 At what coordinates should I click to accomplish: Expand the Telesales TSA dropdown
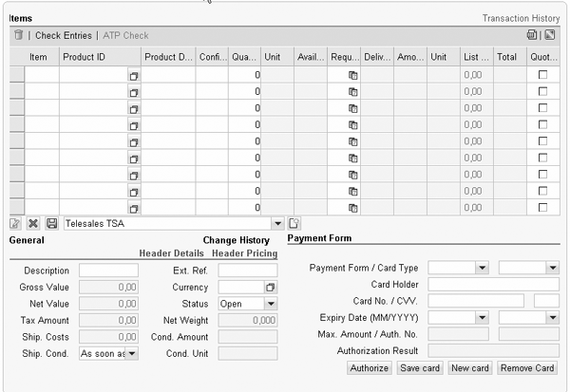pos(277,224)
